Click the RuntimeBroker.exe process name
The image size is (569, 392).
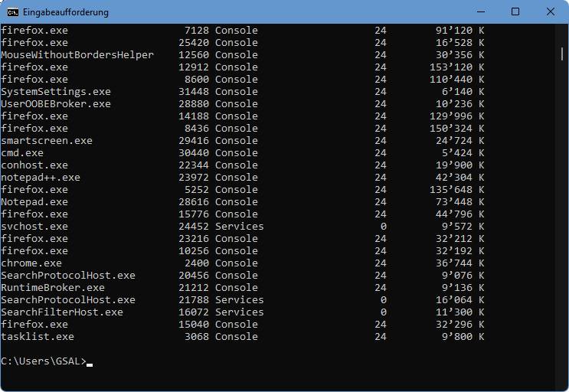(53, 288)
